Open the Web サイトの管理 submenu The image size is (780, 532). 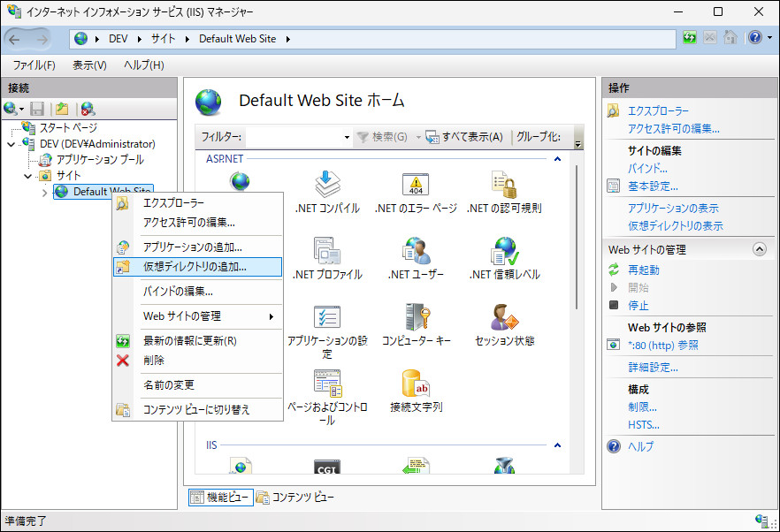[197, 316]
